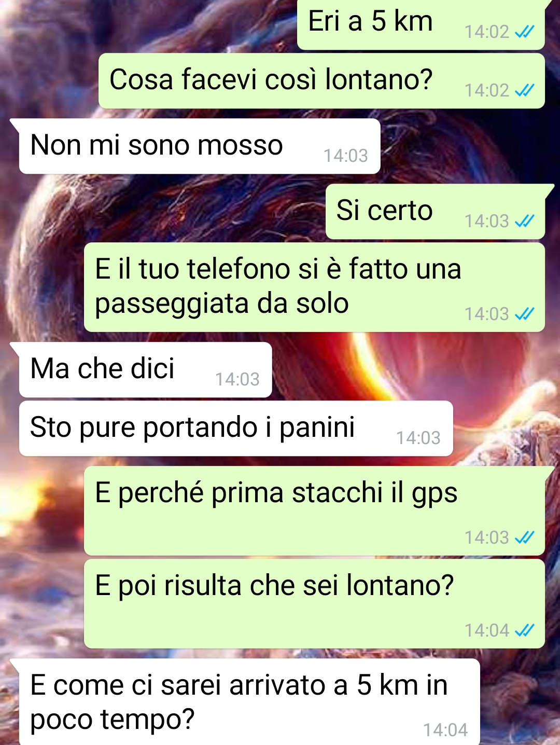560x745 pixels.
Task: Tap the 'Sto pure portando i panini' bubble
Action: (236, 429)
